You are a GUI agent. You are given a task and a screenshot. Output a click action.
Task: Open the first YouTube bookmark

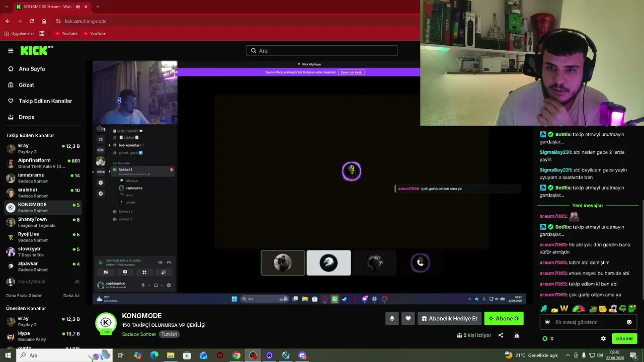66,34
